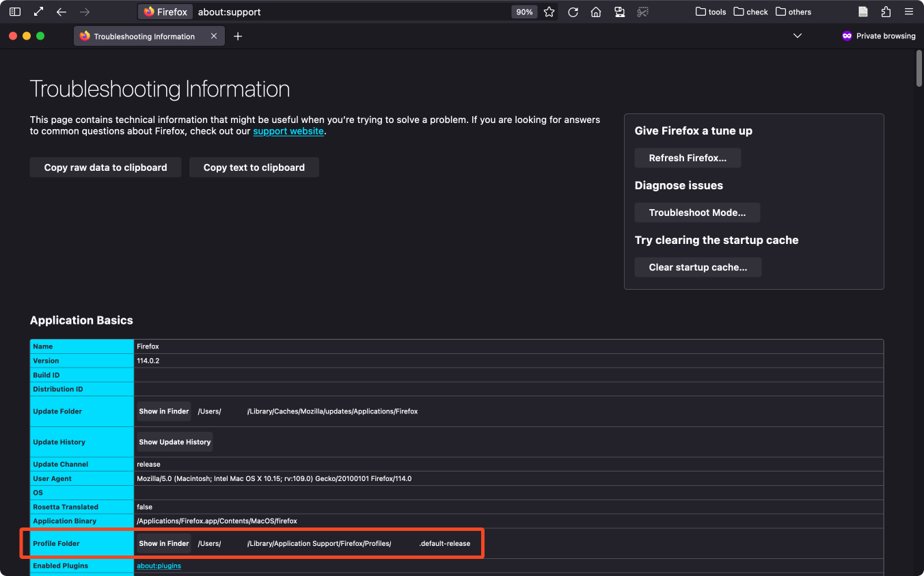The image size is (924, 576).
Task: Select the Troubleshooting Information tab
Action: pyautogui.click(x=144, y=36)
